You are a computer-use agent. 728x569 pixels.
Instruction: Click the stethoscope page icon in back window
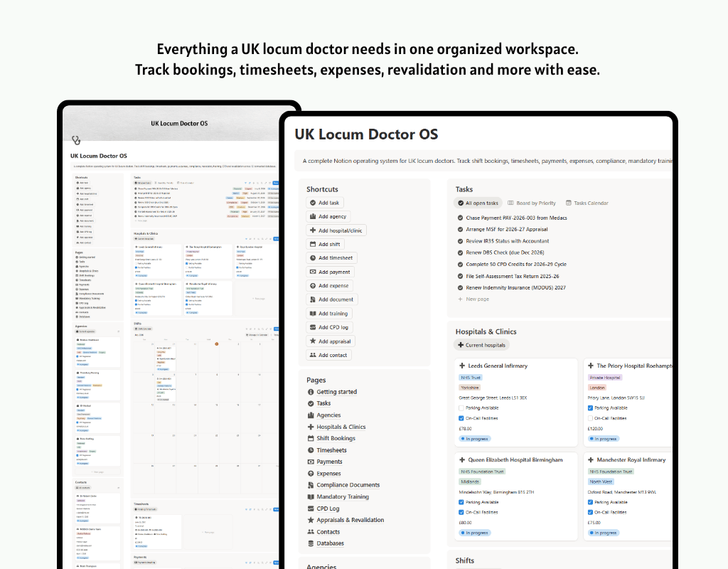point(77,140)
